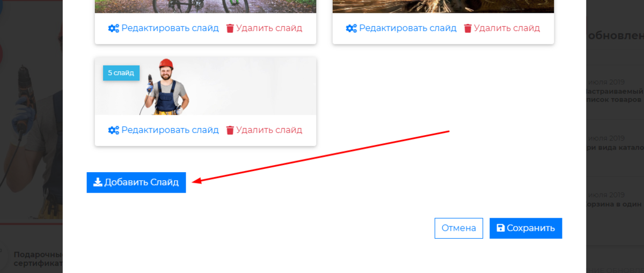This screenshot has width=644, height=273.
Task: Click the download icon on Добавить Слайд
Action: click(98, 182)
